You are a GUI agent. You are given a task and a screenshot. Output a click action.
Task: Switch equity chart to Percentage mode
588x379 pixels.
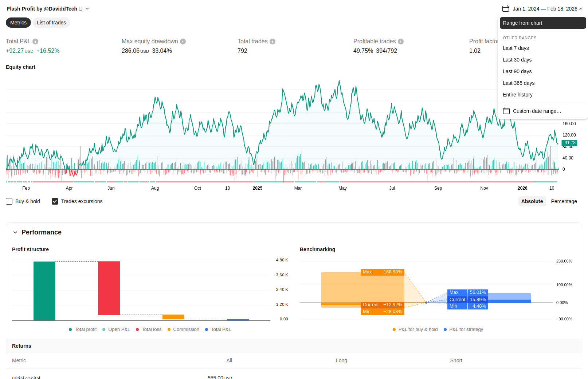tap(564, 201)
